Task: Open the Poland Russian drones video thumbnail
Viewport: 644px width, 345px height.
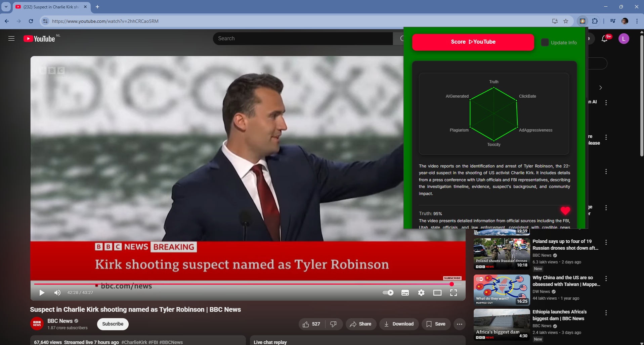Action: pyautogui.click(x=502, y=254)
